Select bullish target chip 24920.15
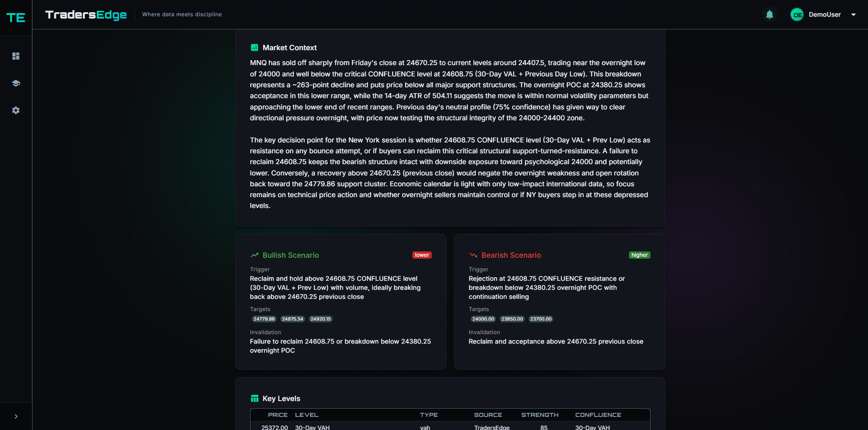868x430 pixels. coord(321,319)
